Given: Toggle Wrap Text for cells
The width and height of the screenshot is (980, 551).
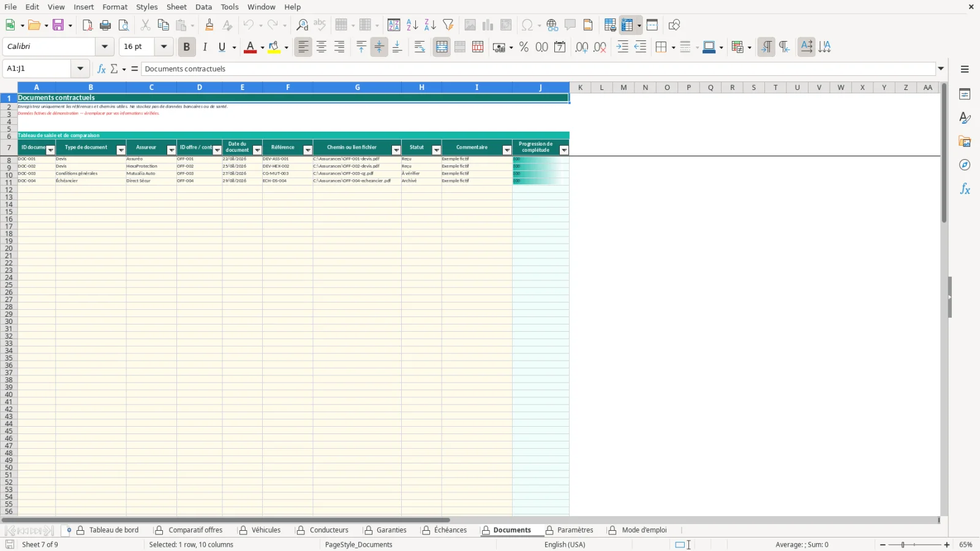Looking at the screenshot, I should click(420, 47).
